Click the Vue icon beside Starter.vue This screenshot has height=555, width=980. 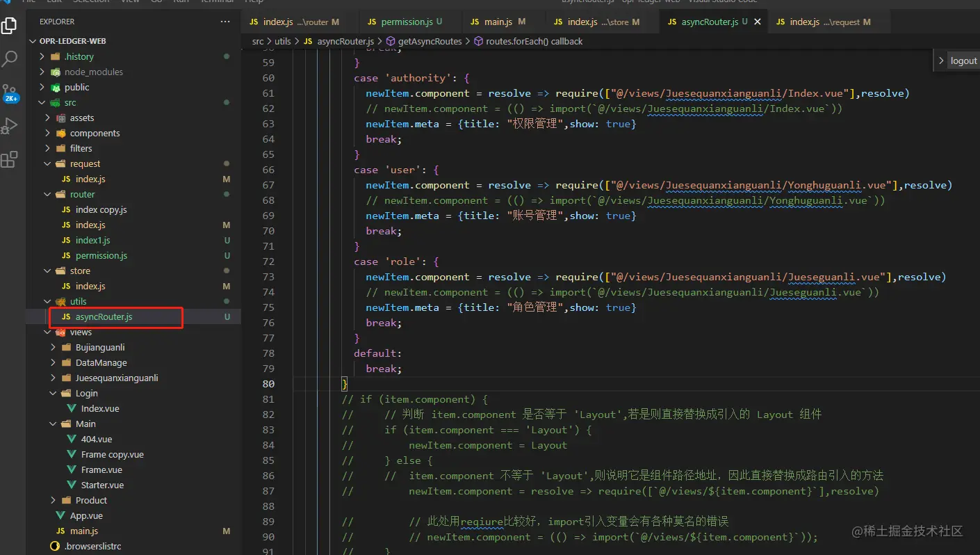click(72, 485)
